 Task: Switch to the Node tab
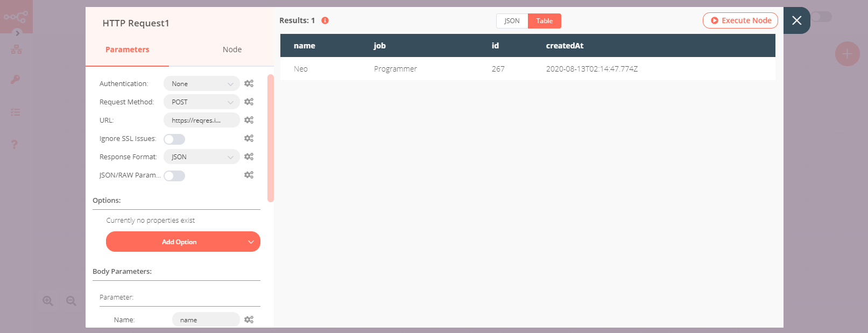pyautogui.click(x=232, y=49)
